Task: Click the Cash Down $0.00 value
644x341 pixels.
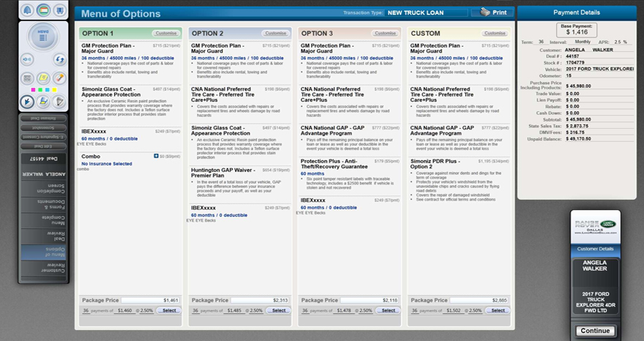Action: (572, 113)
